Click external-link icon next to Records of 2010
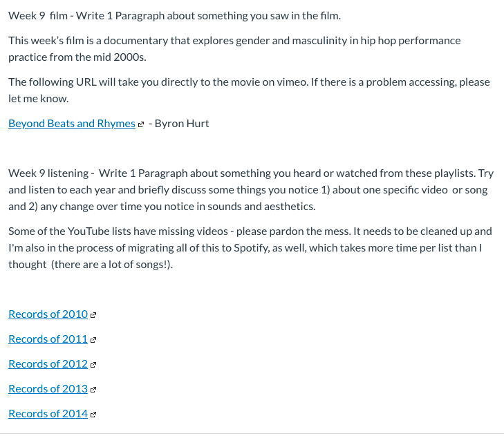The image size is (504, 436). point(93,315)
